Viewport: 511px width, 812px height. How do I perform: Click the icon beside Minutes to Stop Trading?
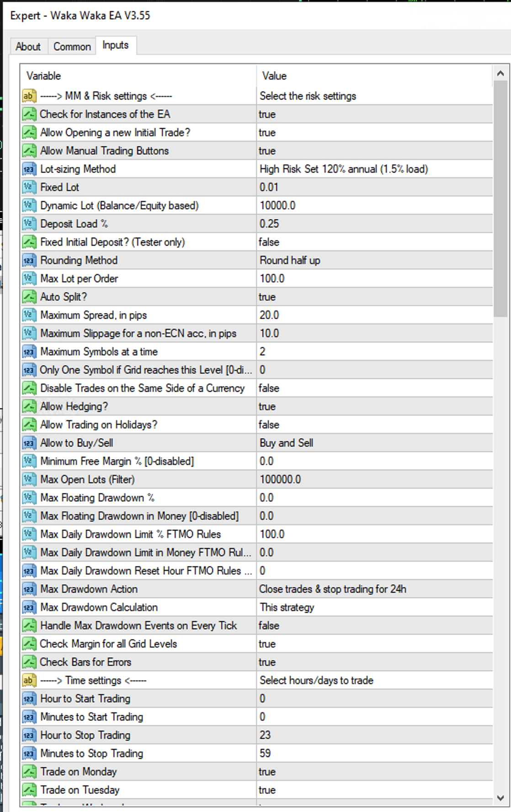click(x=29, y=754)
